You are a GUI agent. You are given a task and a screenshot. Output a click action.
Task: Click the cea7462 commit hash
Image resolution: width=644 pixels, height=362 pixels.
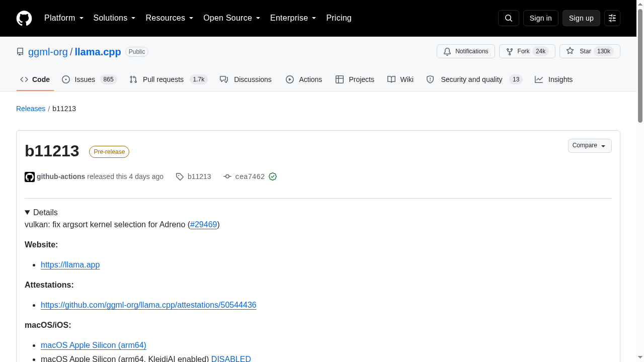tap(250, 176)
